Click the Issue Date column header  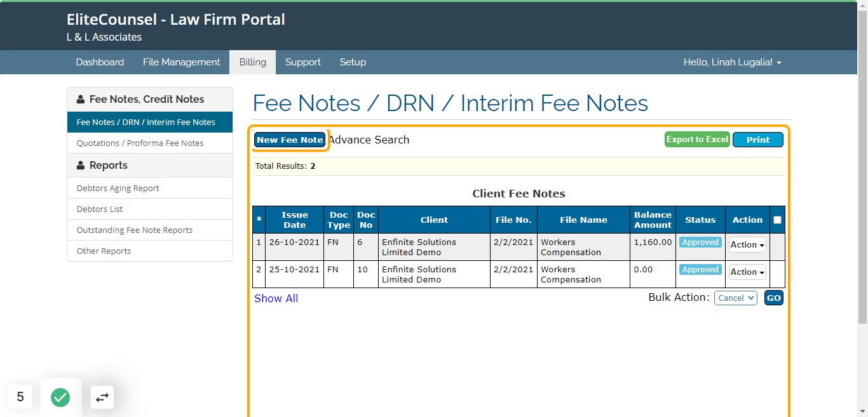pos(295,220)
